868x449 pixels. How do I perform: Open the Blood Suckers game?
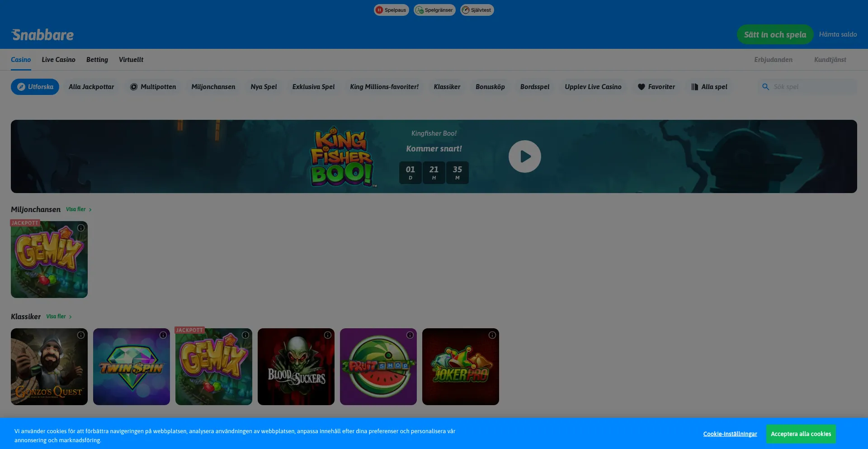tap(296, 367)
